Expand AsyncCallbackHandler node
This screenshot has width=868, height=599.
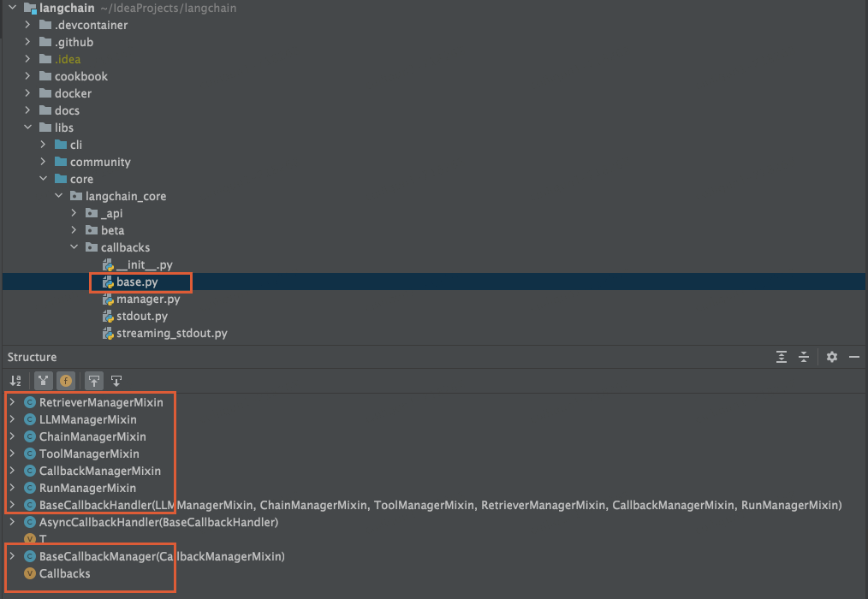click(x=12, y=523)
